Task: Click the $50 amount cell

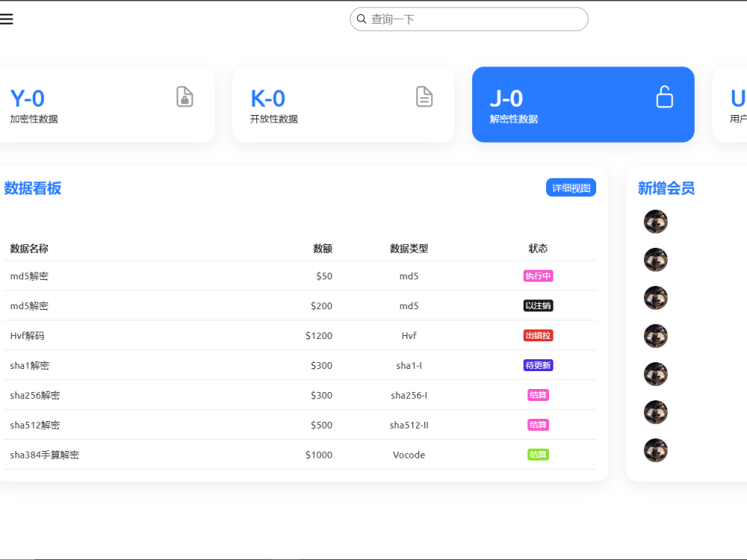Action: click(x=324, y=276)
